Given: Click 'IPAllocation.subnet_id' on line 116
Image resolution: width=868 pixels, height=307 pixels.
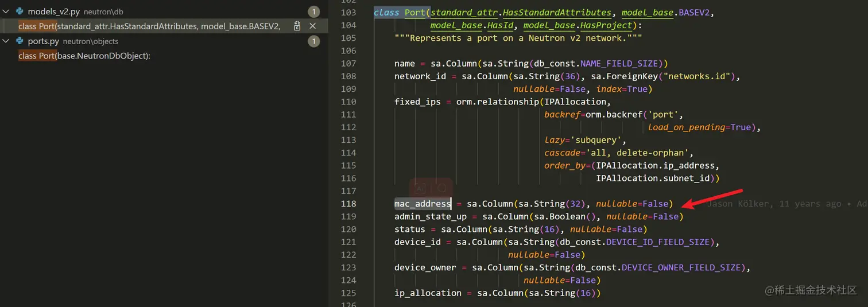Looking at the screenshot, I should coord(653,178).
